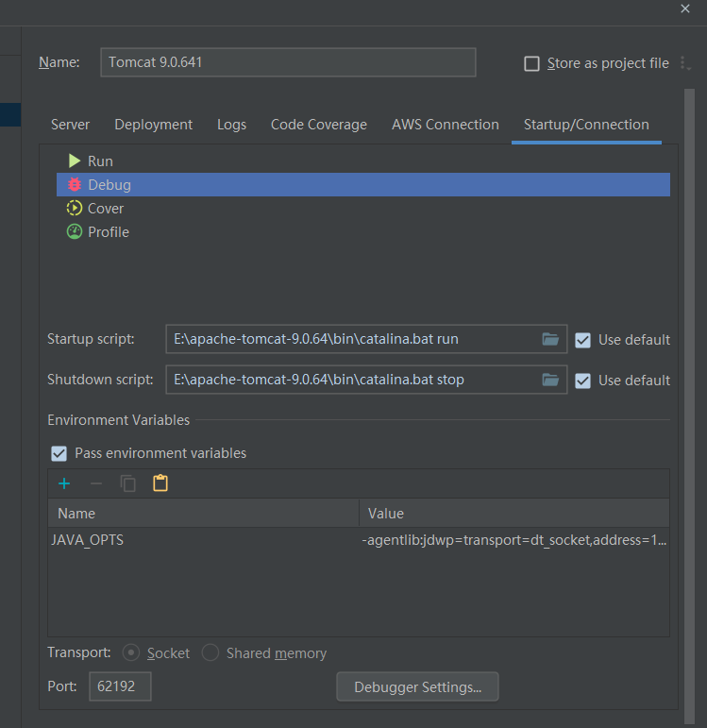
Task: Copy environment variables icon
Action: (128, 483)
